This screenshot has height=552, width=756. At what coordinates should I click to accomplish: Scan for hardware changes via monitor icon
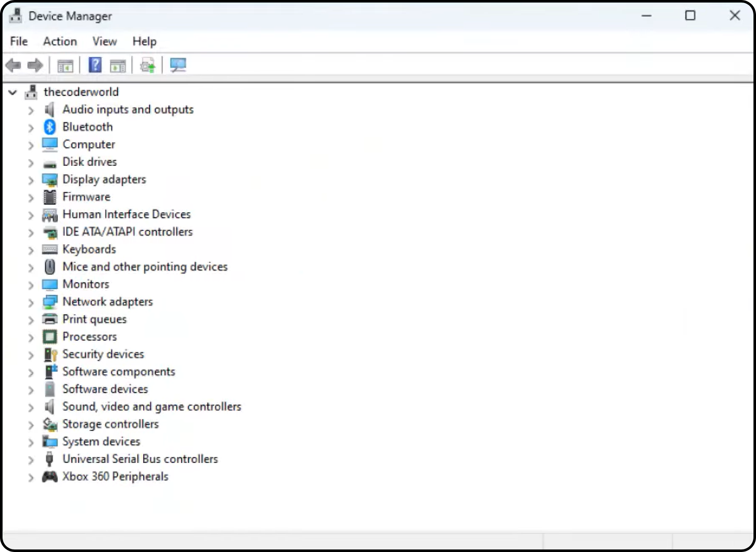pyautogui.click(x=178, y=65)
